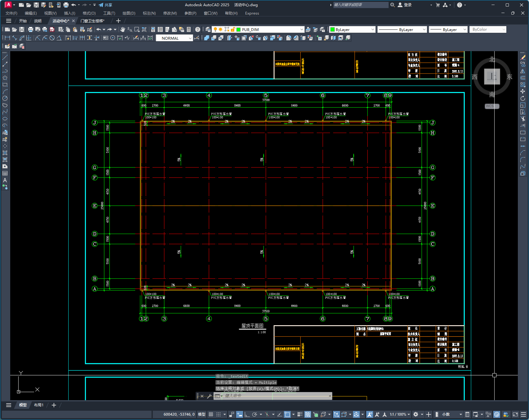This screenshot has width=529, height=420.
Task: Open the DWF publish icon
Action: click(x=52, y=29)
